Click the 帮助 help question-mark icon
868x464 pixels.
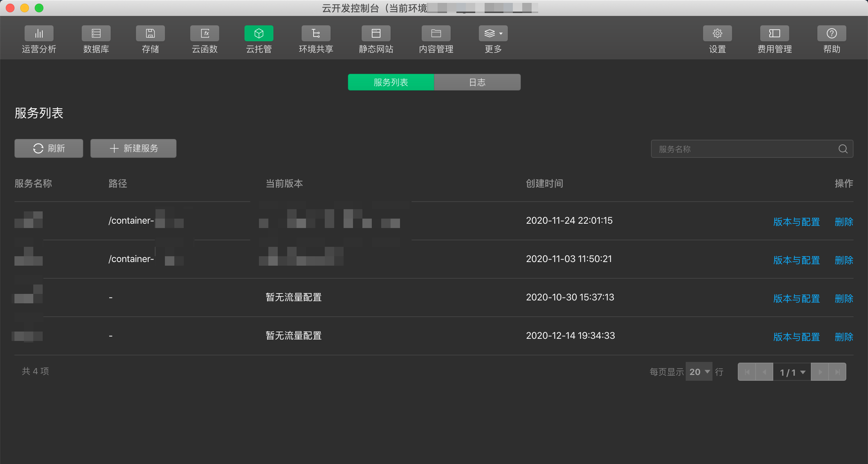(x=831, y=34)
